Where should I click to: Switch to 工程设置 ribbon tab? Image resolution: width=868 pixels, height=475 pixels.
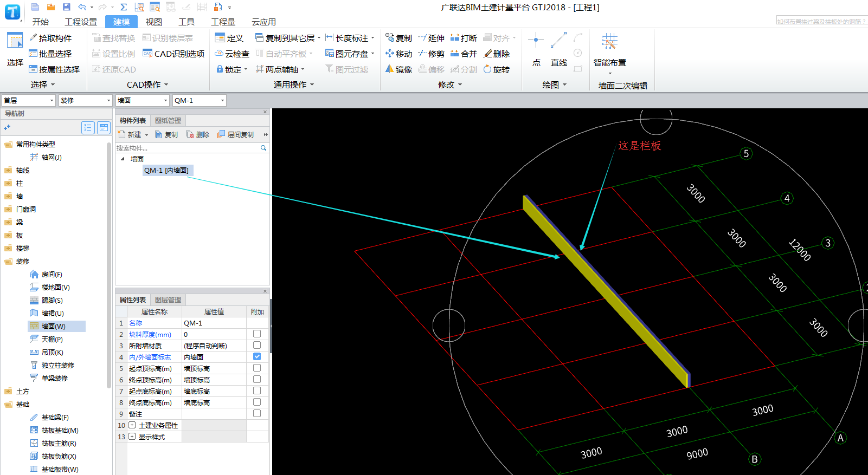coord(81,22)
